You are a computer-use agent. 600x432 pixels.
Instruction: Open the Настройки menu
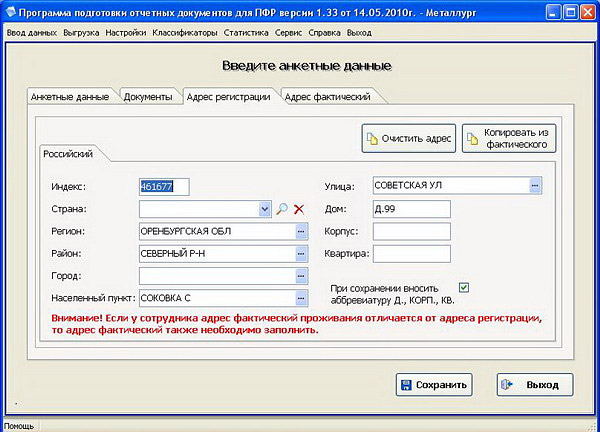(127, 32)
